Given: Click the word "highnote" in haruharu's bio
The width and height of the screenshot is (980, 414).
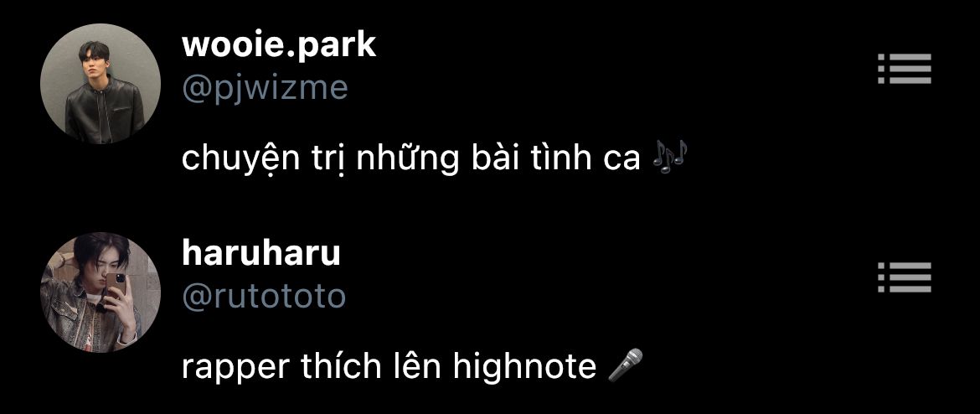Looking at the screenshot, I should point(525,366).
